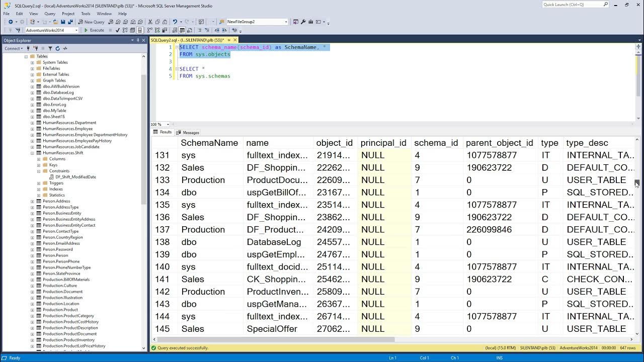Click the SpecialOffer cell in row 145
The image size is (644, 362).
279,329
